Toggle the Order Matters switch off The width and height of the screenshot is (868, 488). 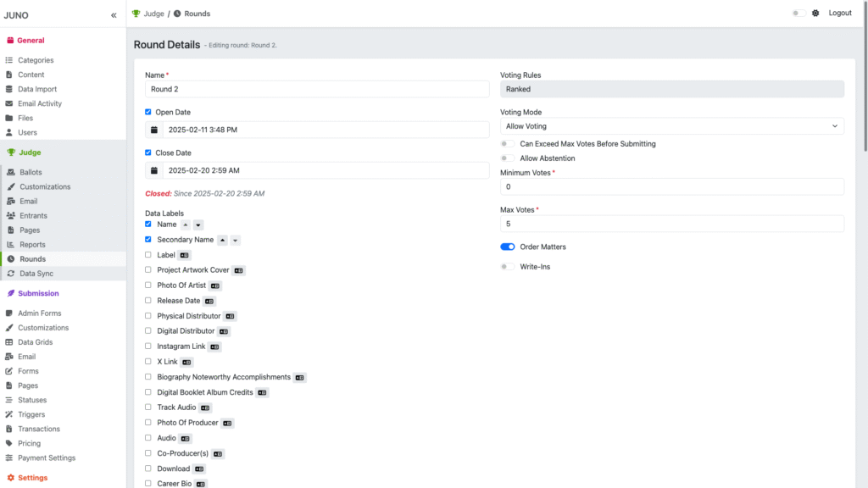pyautogui.click(x=508, y=247)
